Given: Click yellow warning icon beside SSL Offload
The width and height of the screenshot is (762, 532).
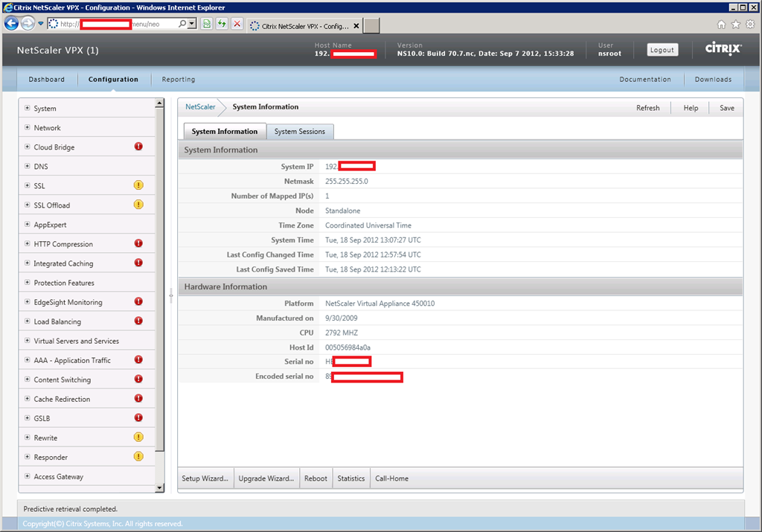Looking at the screenshot, I should click(x=138, y=205).
